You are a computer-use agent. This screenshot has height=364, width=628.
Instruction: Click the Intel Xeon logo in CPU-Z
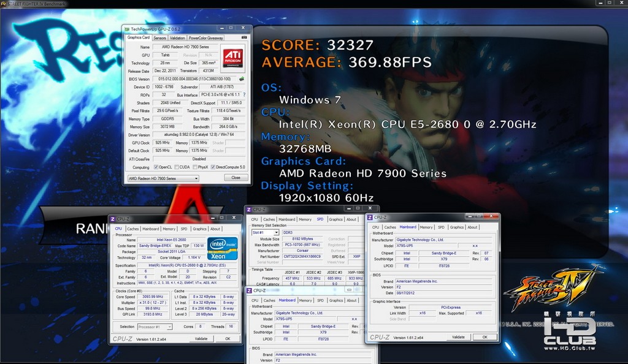tap(223, 249)
